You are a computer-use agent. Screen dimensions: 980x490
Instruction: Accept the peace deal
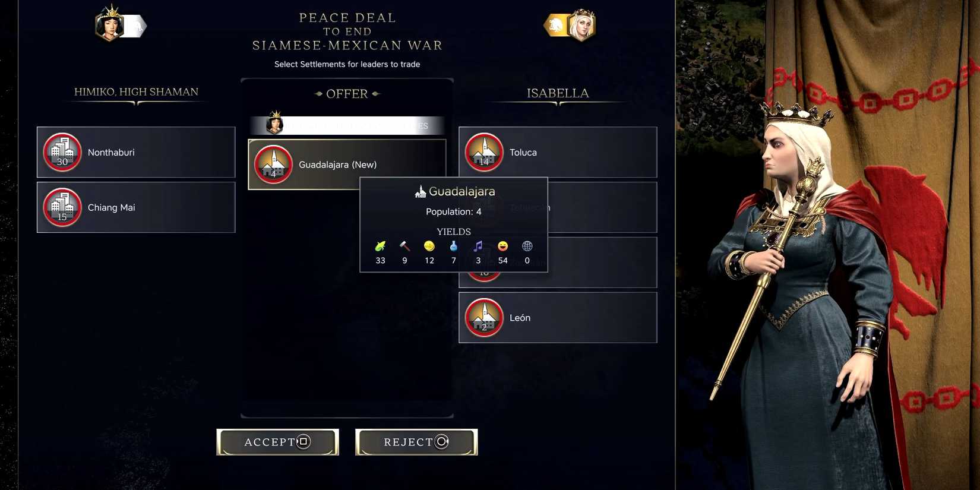pos(277,442)
